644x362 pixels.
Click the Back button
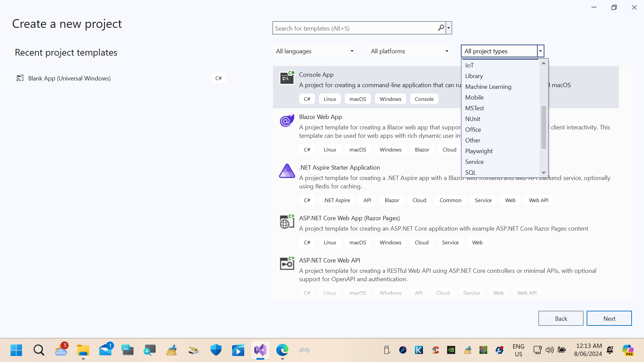click(x=561, y=318)
